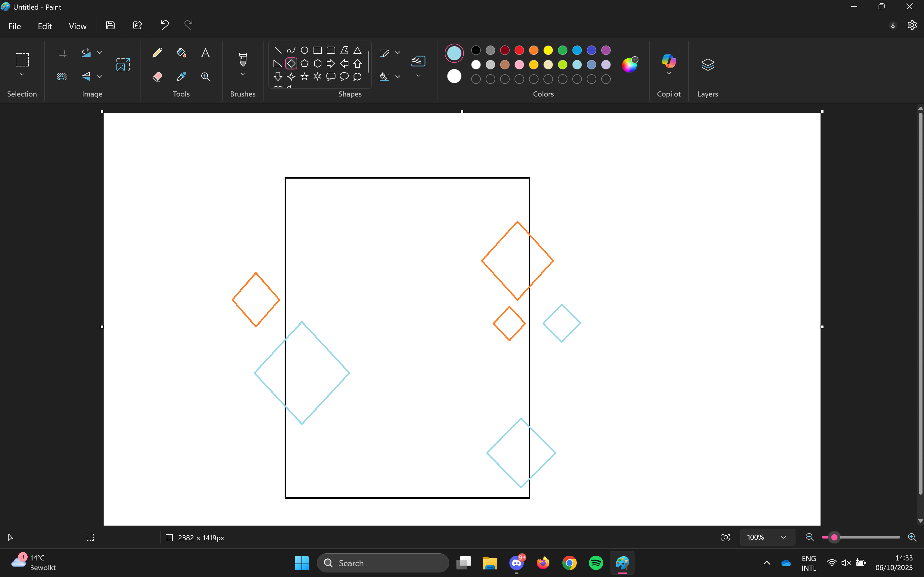Select Color 2 white swatch

tap(454, 76)
